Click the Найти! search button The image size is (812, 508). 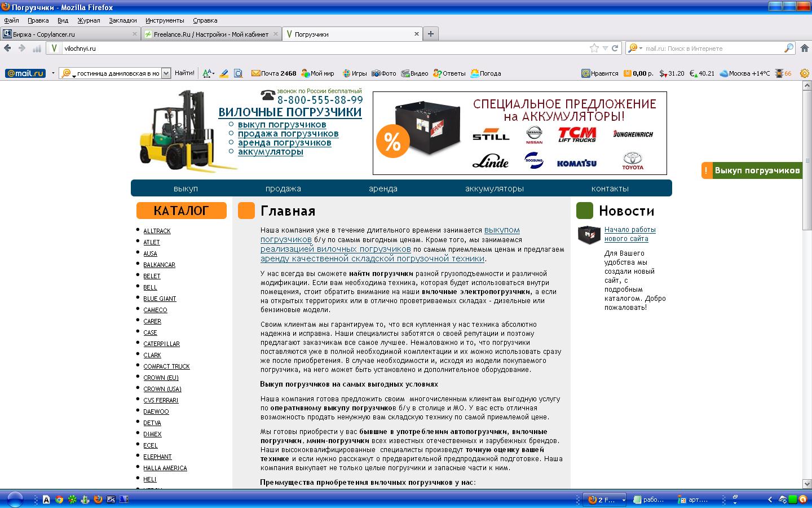point(184,73)
